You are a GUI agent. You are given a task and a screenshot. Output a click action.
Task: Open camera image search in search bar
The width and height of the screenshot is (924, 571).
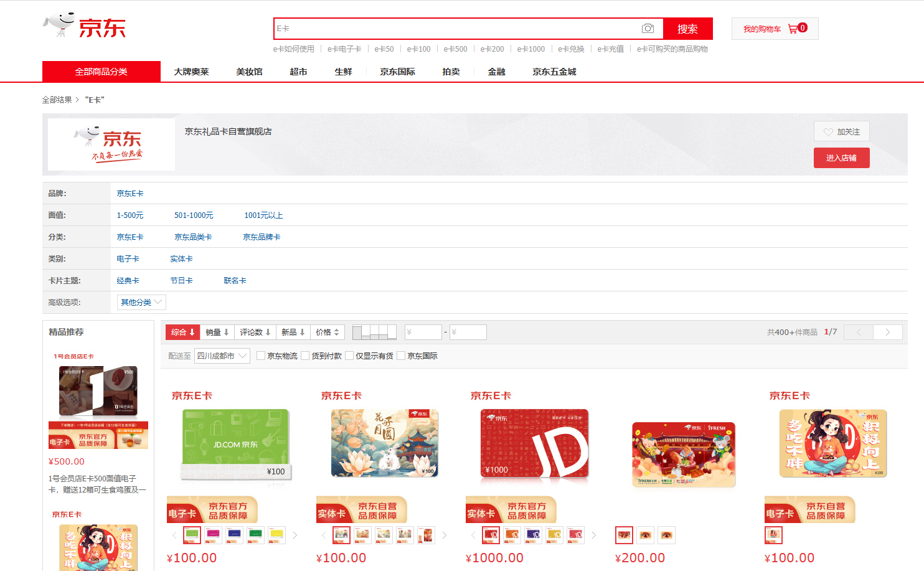648,29
